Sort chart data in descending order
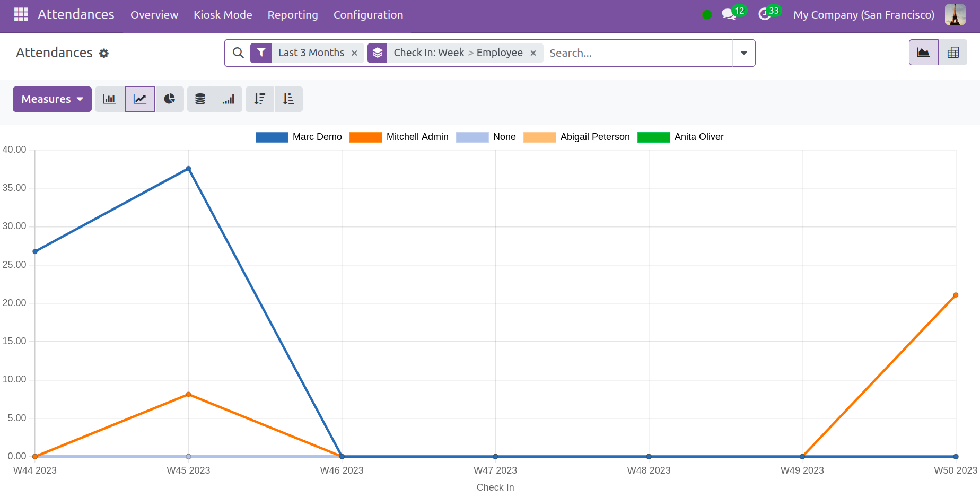The width and height of the screenshot is (980, 497). [259, 99]
